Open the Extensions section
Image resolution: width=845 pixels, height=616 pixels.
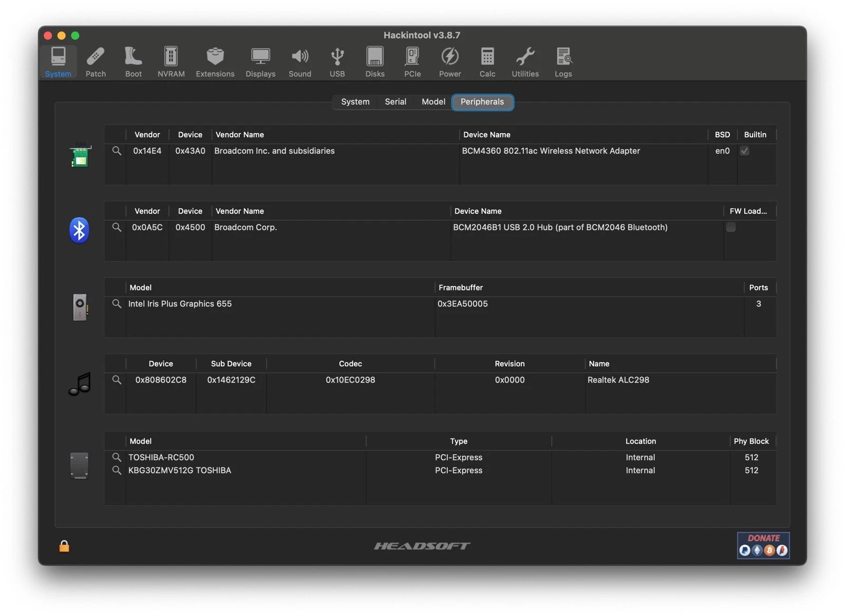pyautogui.click(x=215, y=62)
